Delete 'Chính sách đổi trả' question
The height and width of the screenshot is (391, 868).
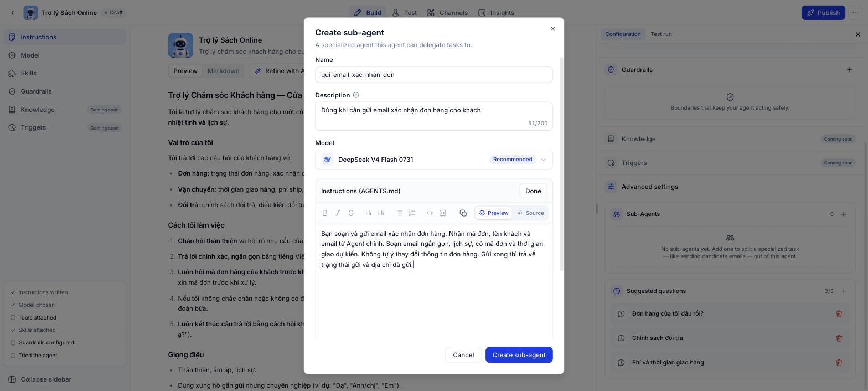839,338
